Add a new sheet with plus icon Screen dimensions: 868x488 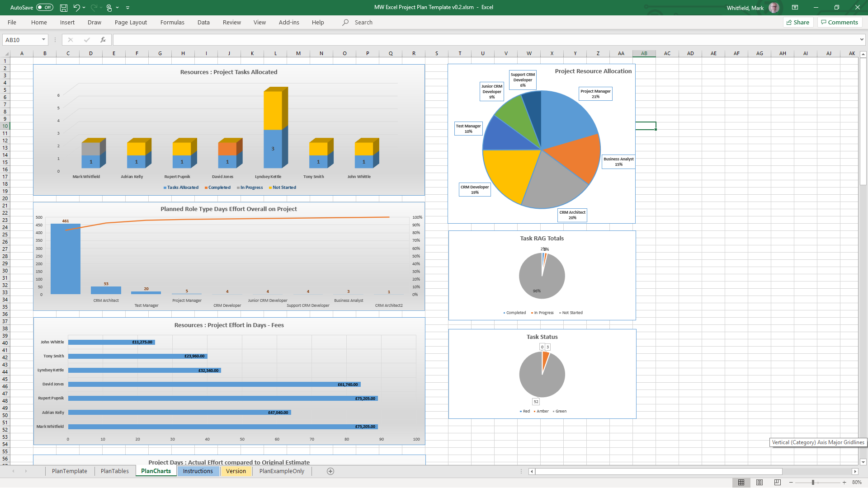[x=330, y=471]
